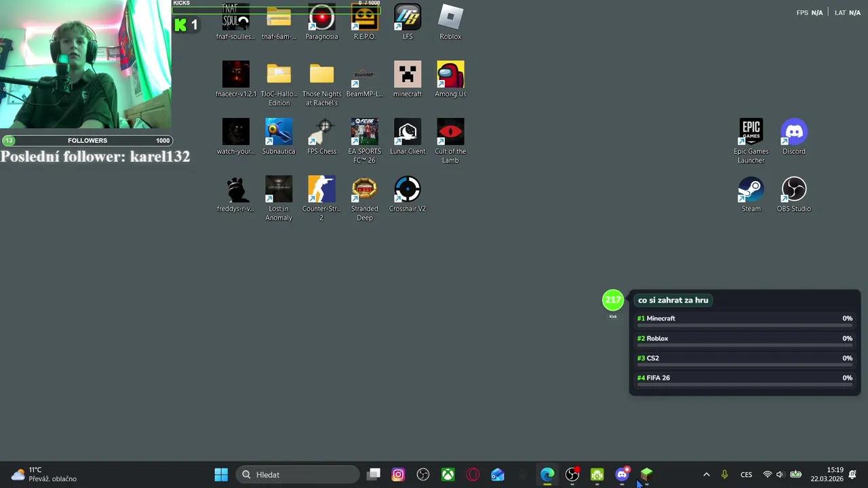Launch Among Us from the desktop
This screenshot has width=868, height=488.
tap(450, 79)
